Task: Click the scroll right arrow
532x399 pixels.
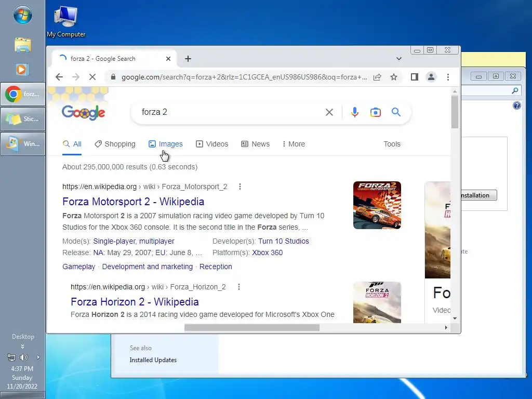Action: pos(446,327)
